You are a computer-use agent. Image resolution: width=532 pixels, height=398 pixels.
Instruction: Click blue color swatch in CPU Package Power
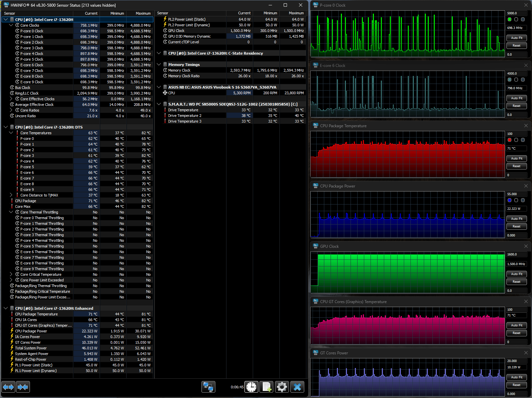[510, 200]
